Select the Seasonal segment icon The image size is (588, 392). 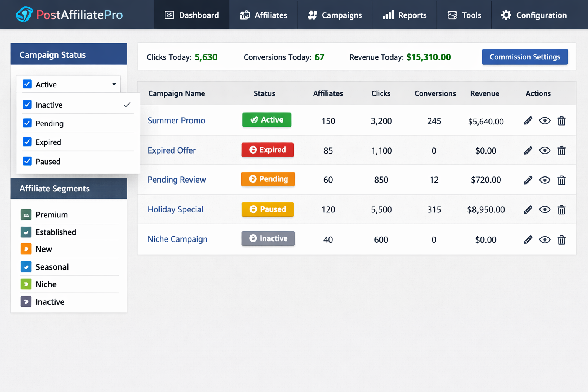point(26,267)
